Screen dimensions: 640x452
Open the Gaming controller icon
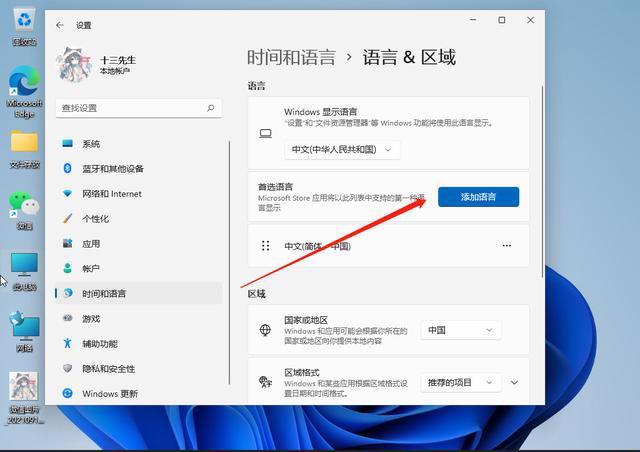(x=67, y=318)
